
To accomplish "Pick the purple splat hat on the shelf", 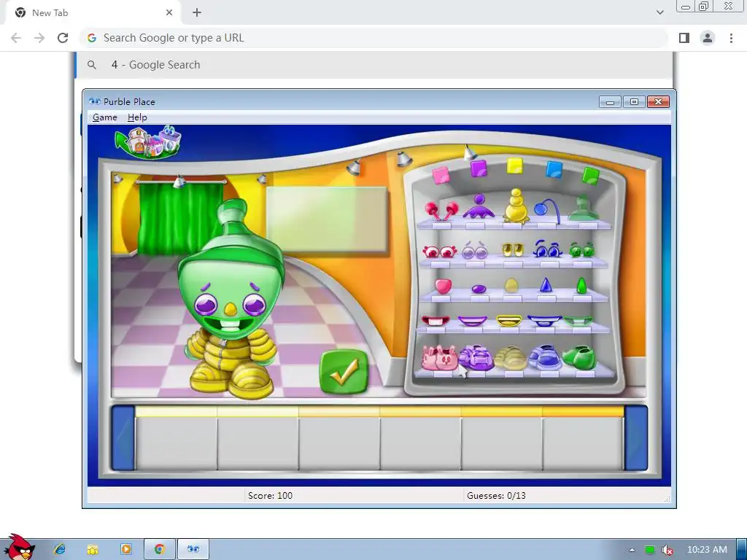I will (x=479, y=207).
